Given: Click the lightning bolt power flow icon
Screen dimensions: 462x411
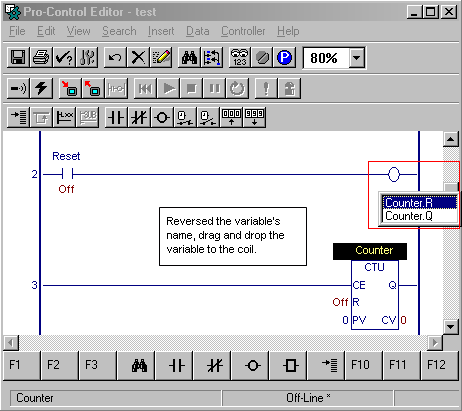Looking at the screenshot, I should pos(41,88).
